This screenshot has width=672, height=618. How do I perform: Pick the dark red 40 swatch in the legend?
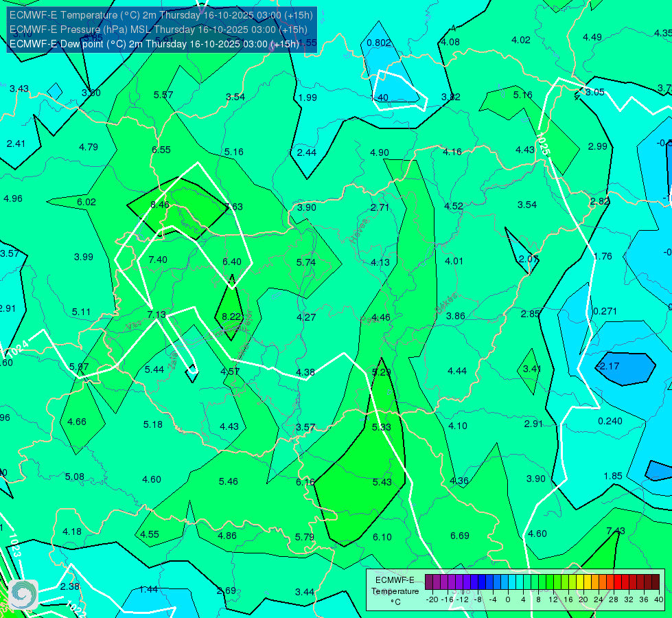coord(656,582)
